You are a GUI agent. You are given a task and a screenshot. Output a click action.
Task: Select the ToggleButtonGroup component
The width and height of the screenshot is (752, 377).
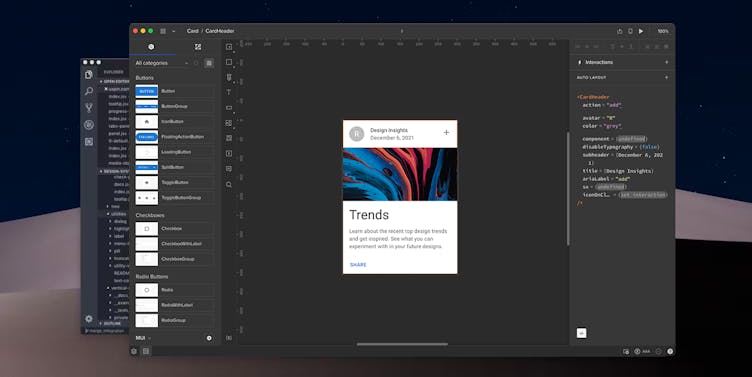pos(175,198)
